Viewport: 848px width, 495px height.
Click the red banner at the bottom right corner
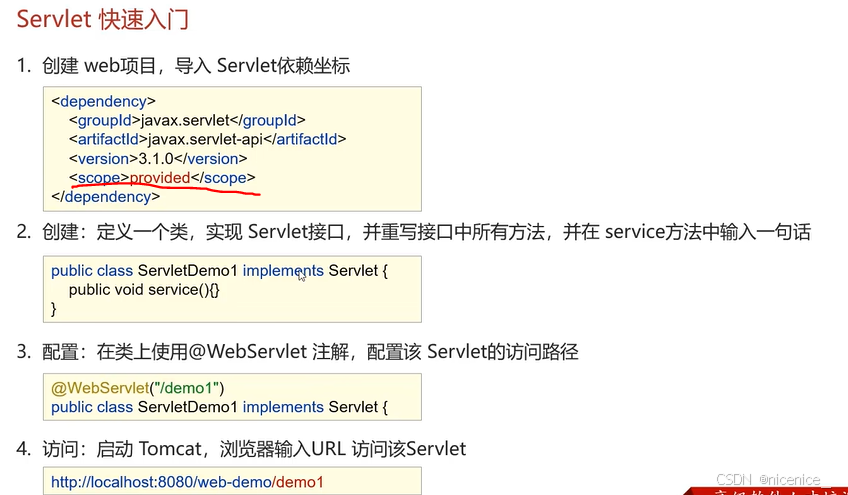pos(767,491)
